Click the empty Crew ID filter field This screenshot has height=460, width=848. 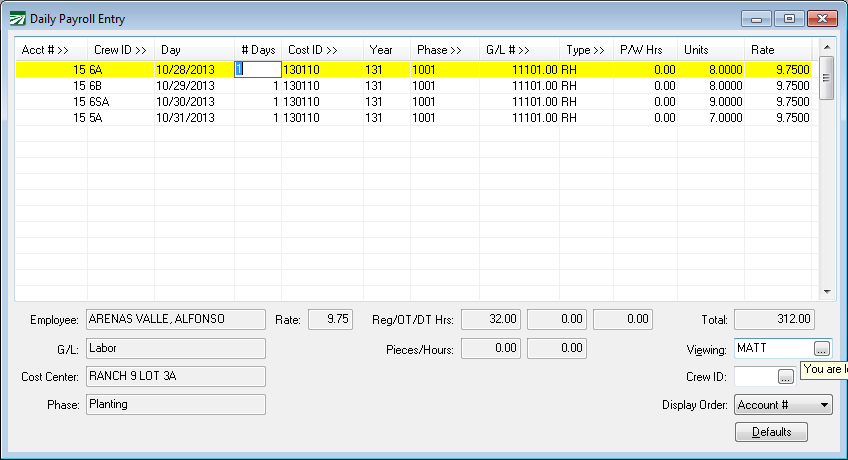[x=754, y=376]
